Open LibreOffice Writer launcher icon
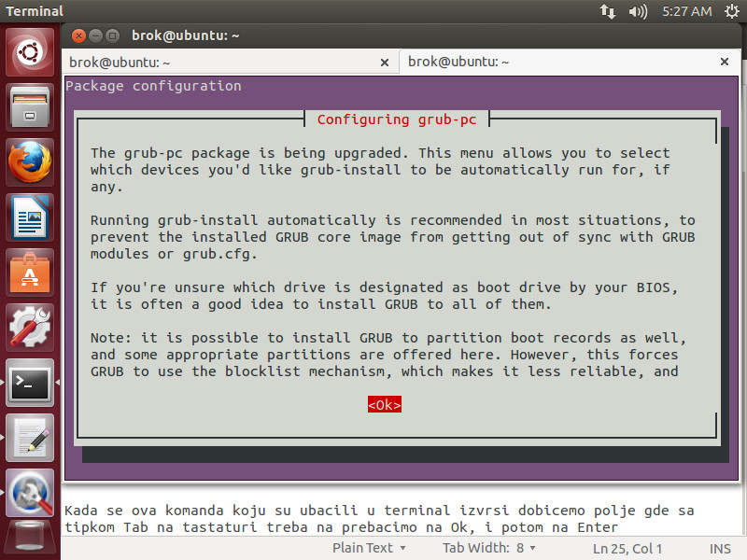Screen dimensions: 747x560 (x=30, y=217)
